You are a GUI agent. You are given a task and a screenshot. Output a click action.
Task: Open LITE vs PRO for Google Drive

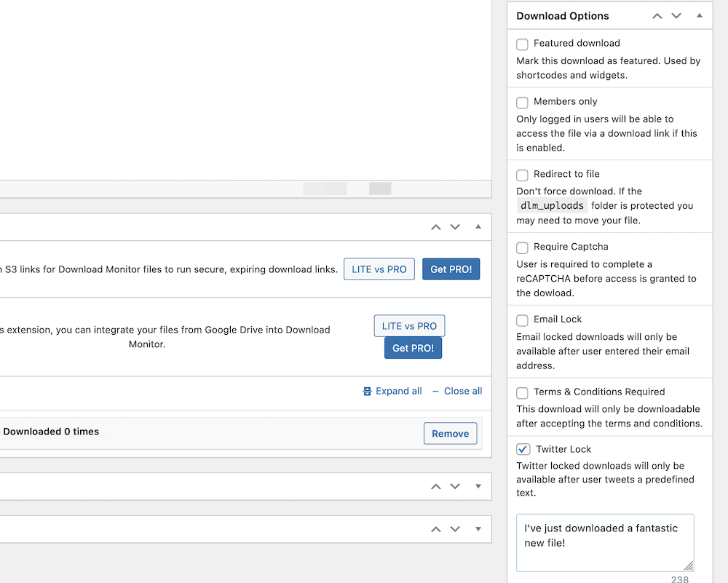409,326
